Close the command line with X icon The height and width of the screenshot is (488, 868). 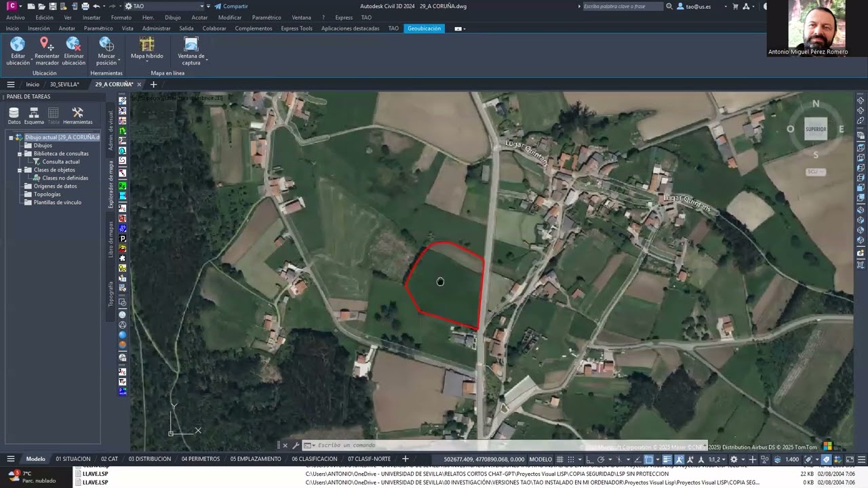[x=285, y=445]
